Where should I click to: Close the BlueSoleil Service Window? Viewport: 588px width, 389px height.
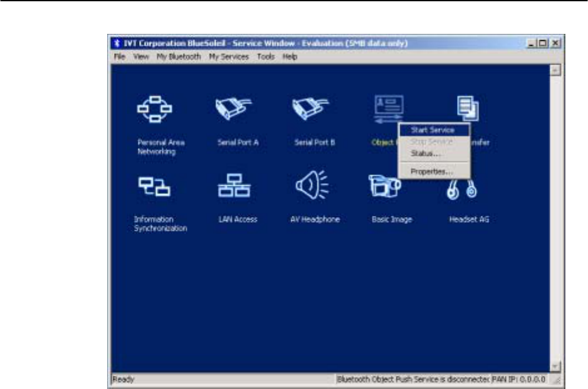tap(555, 43)
